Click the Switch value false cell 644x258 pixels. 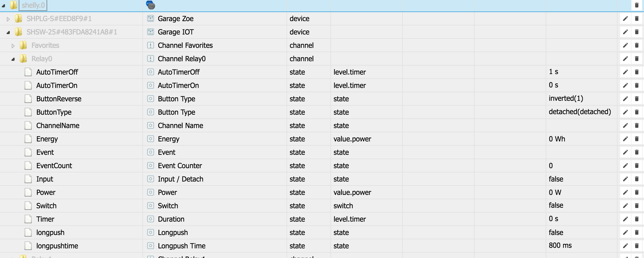click(x=556, y=205)
